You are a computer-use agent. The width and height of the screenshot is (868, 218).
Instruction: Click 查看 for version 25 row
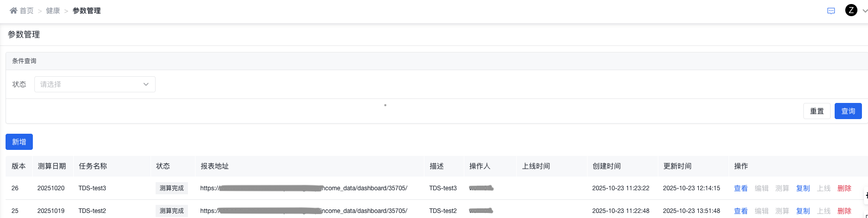pyautogui.click(x=741, y=211)
